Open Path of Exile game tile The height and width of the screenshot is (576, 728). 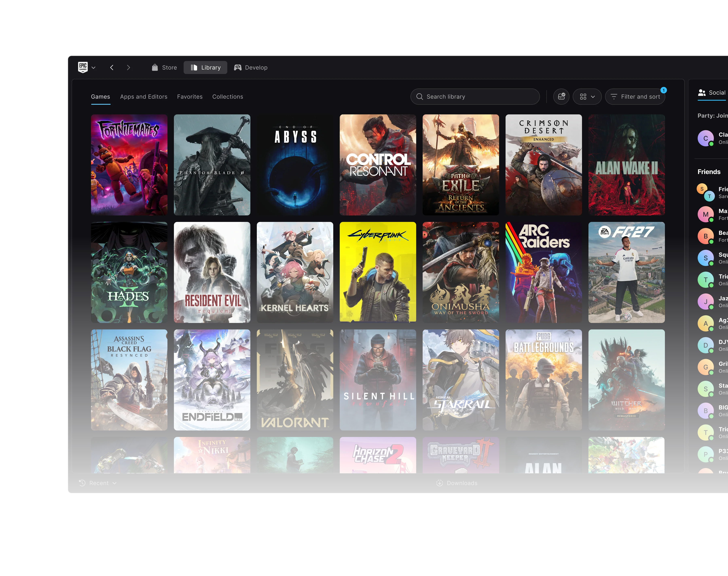tap(461, 165)
